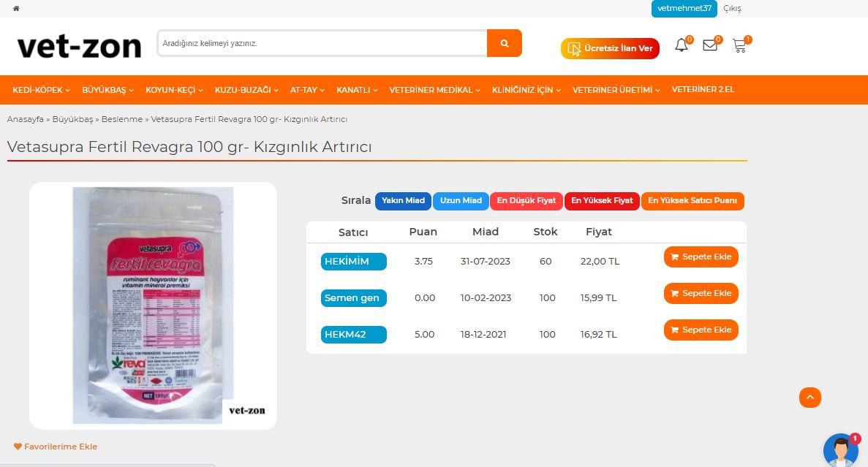Expand the KEDİ-KÖPEK menu
The height and width of the screenshot is (467, 868).
coord(41,90)
